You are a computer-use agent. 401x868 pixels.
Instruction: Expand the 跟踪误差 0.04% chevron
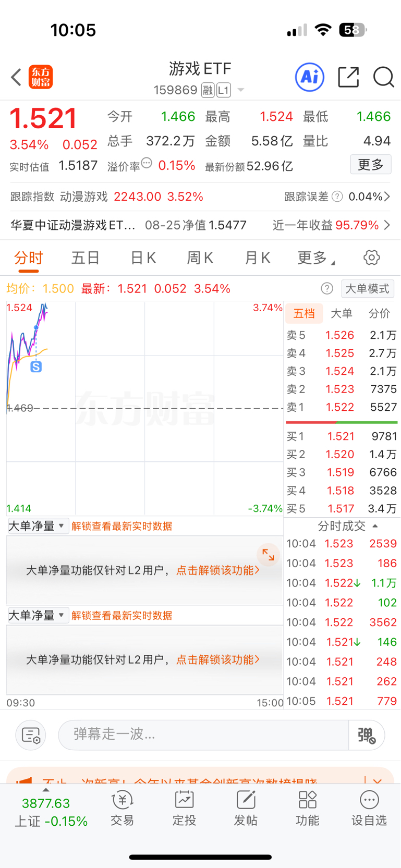(x=386, y=197)
